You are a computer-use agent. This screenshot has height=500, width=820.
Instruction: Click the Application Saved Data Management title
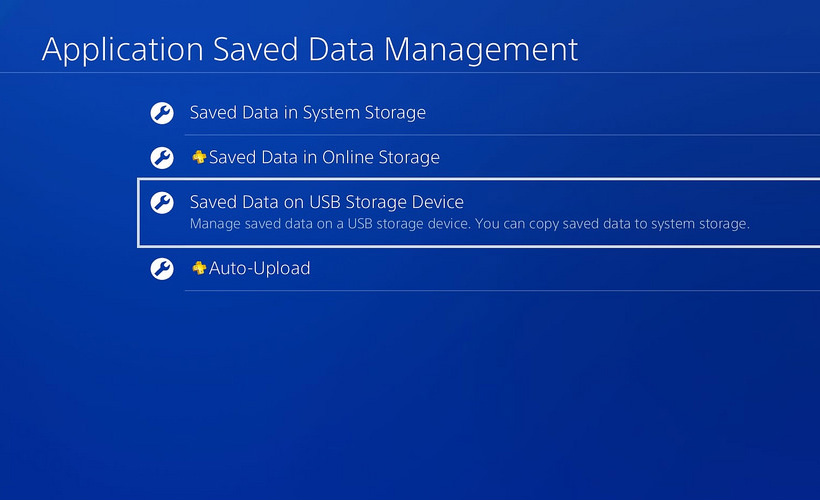pyautogui.click(x=310, y=50)
